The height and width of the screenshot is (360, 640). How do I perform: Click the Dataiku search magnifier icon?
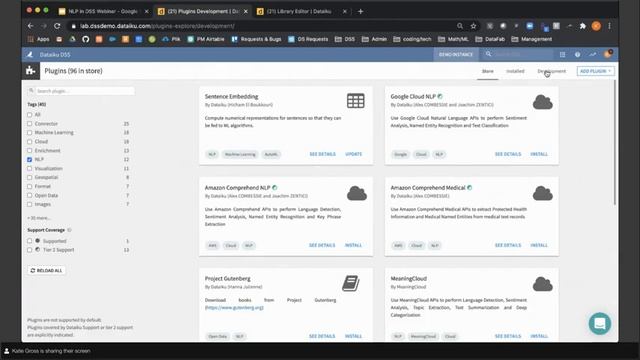488,54
